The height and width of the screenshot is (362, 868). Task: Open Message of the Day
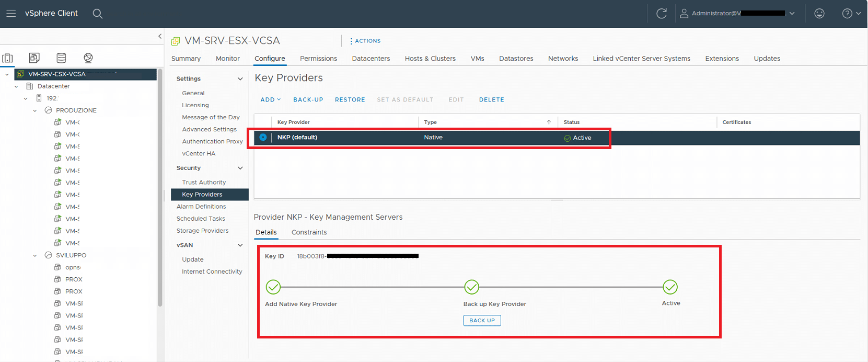(211, 117)
